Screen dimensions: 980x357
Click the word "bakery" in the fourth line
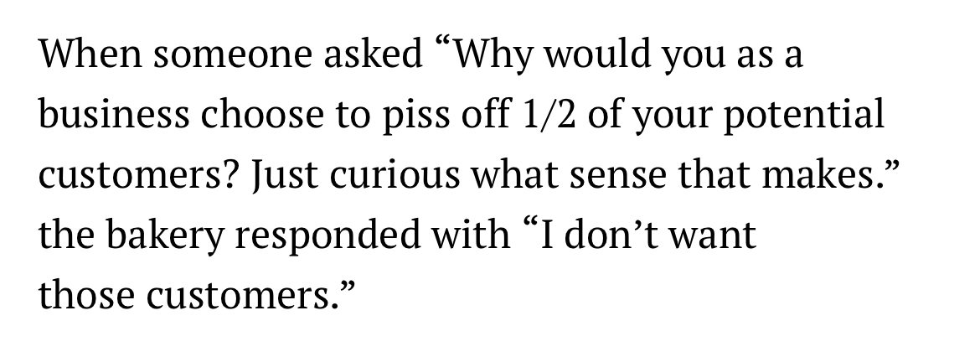tap(154, 238)
